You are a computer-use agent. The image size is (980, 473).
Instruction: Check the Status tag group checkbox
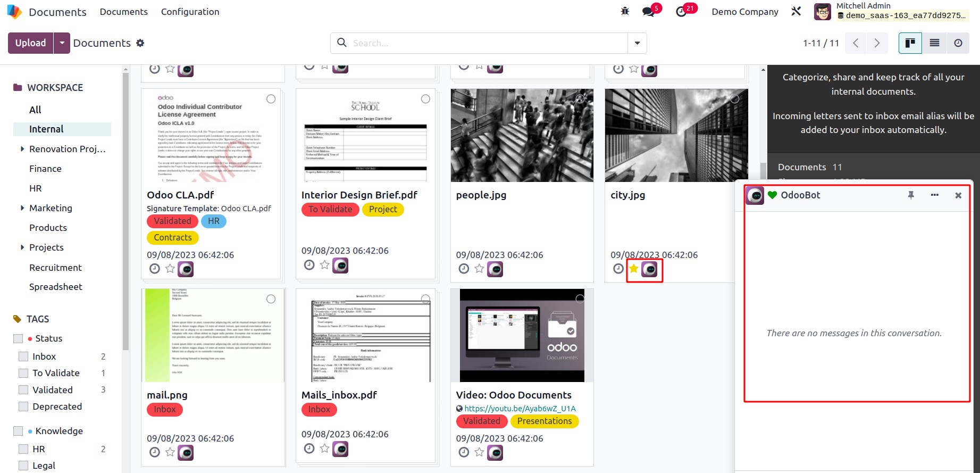(18, 338)
